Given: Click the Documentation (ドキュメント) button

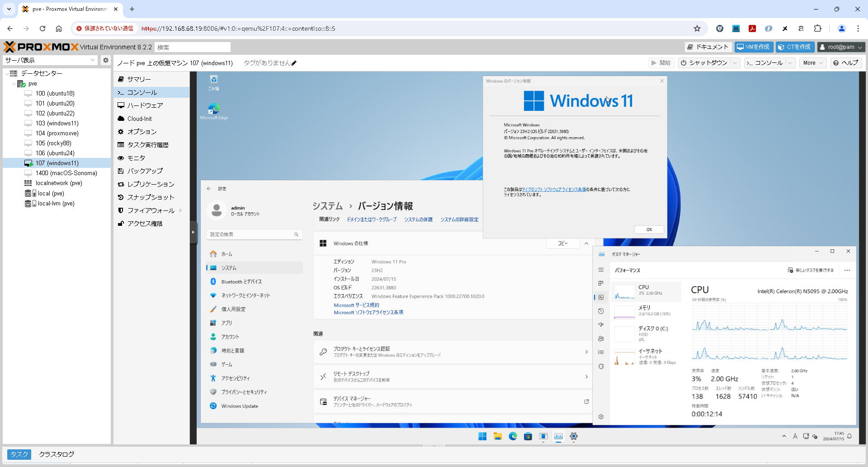Looking at the screenshot, I should 708,47.
